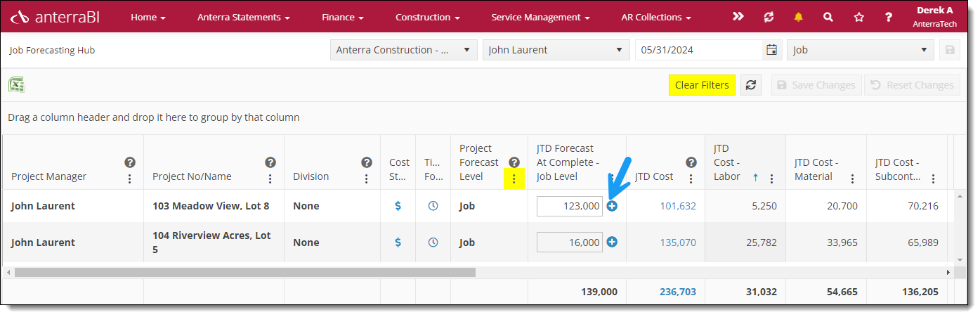Screen dimensions: 980x317
Task: Open the help question mark in the top bar
Action: 889,17
